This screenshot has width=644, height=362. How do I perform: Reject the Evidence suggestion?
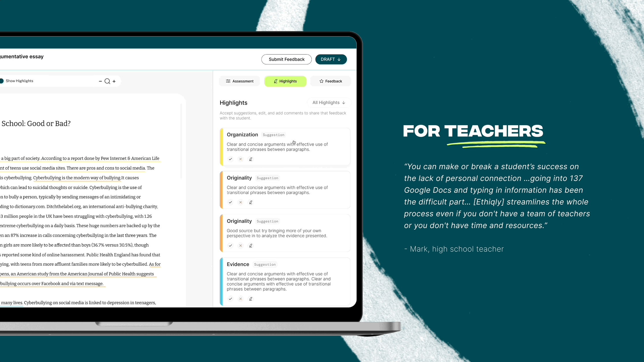(x=240, y=299)
